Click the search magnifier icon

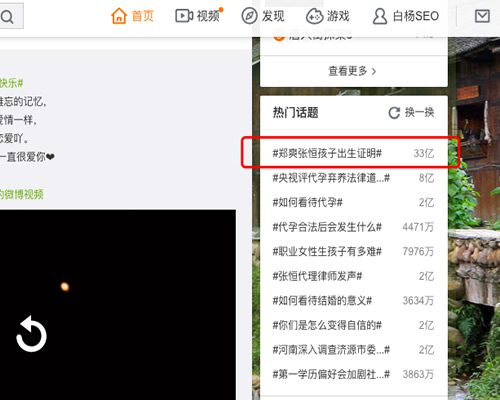7,16
